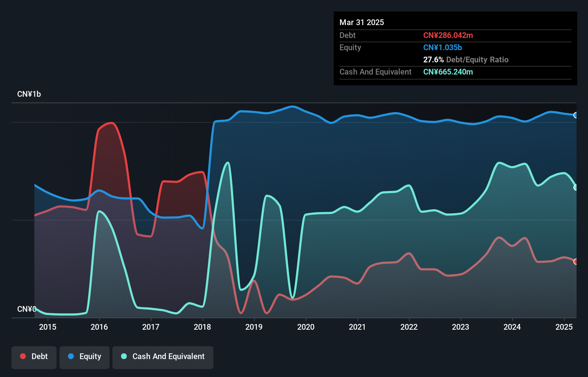This screenshot has height=377, width=588.
Task: Toggle the Equity series legend button
Action: tap(85, 357)
